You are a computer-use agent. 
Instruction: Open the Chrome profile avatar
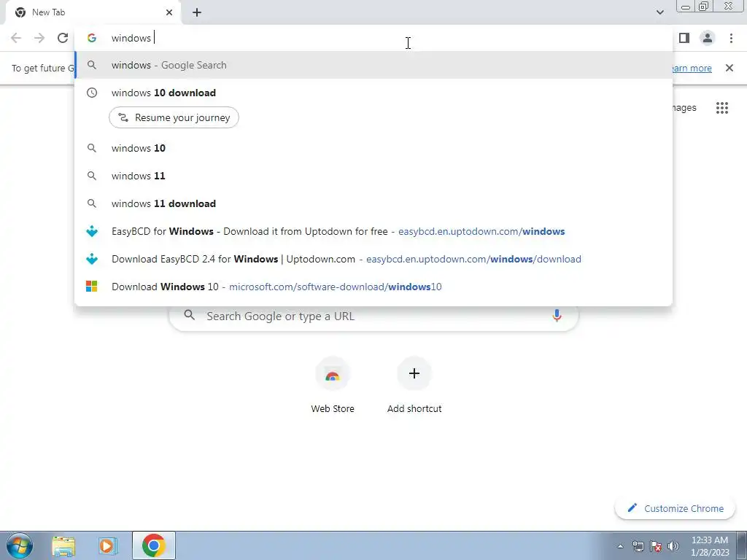tap(708, 38)
